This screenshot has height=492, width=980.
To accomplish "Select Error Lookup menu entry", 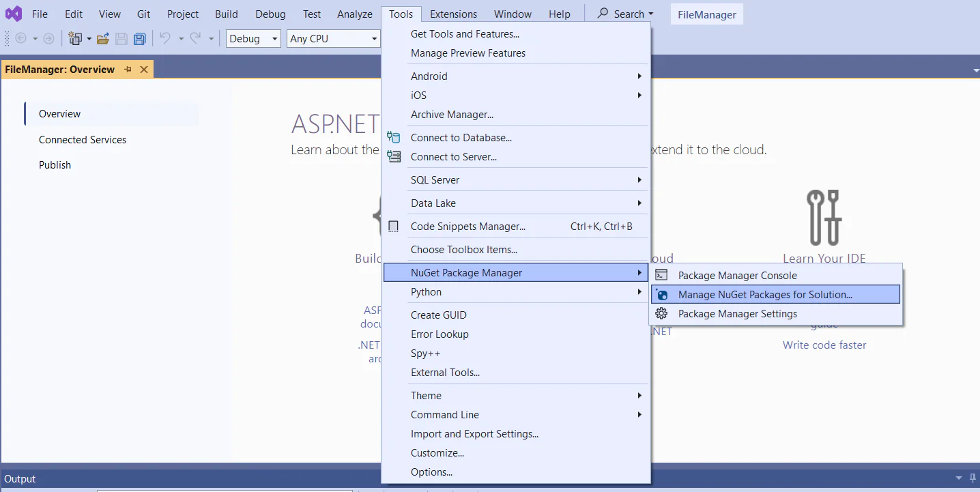I will point(515,334).
